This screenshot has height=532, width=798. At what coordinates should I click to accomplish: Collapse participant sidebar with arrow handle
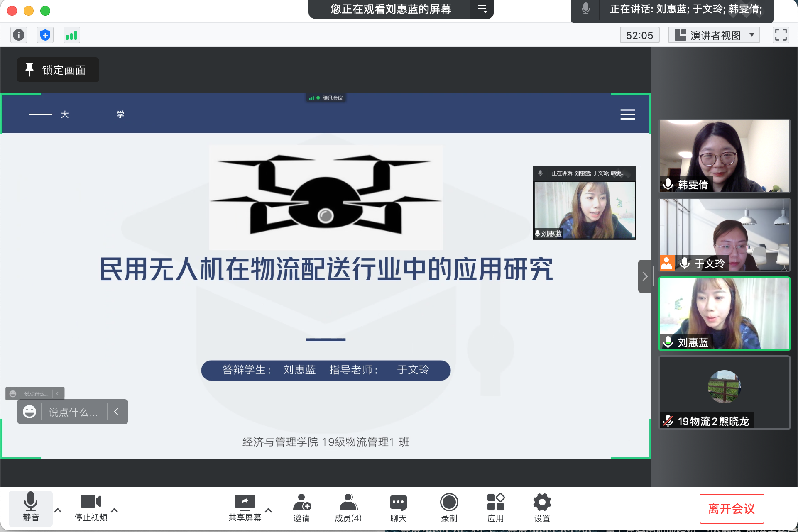pyautogui.click(x=645, y=276)
